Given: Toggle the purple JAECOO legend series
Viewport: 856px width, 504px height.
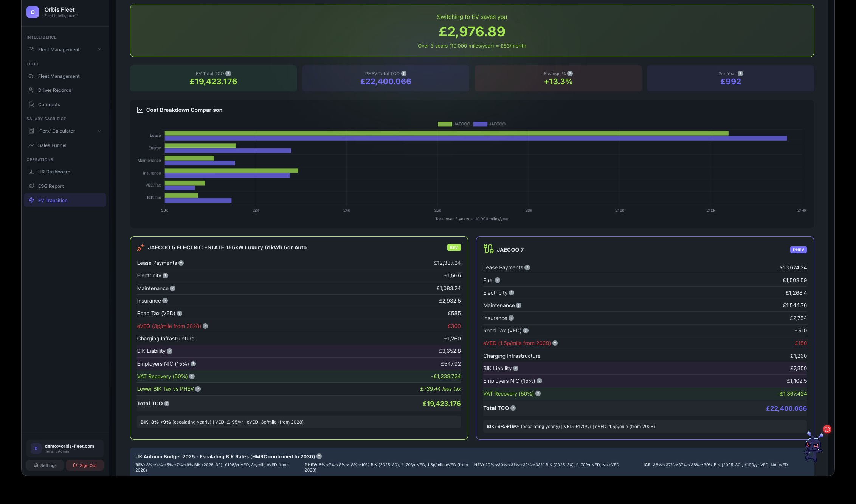Looking at the screenshot, I should pyautogui.click(x=480, y=124).
